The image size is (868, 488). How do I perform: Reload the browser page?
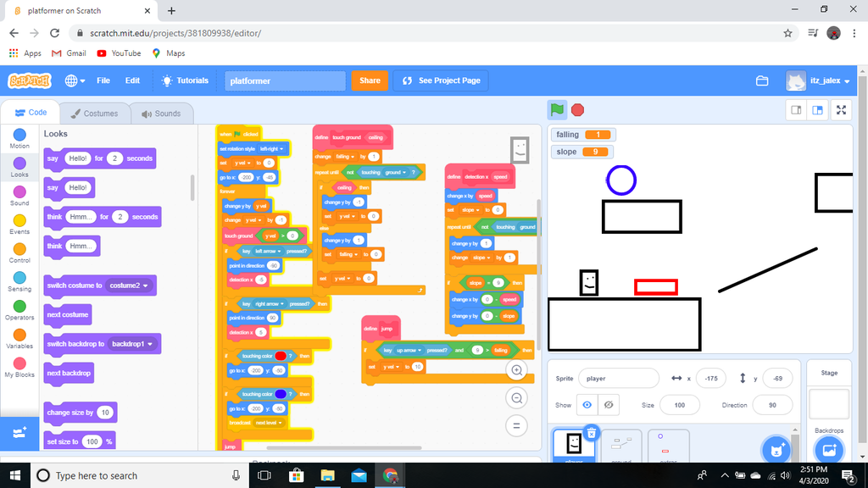coord(54,33)
